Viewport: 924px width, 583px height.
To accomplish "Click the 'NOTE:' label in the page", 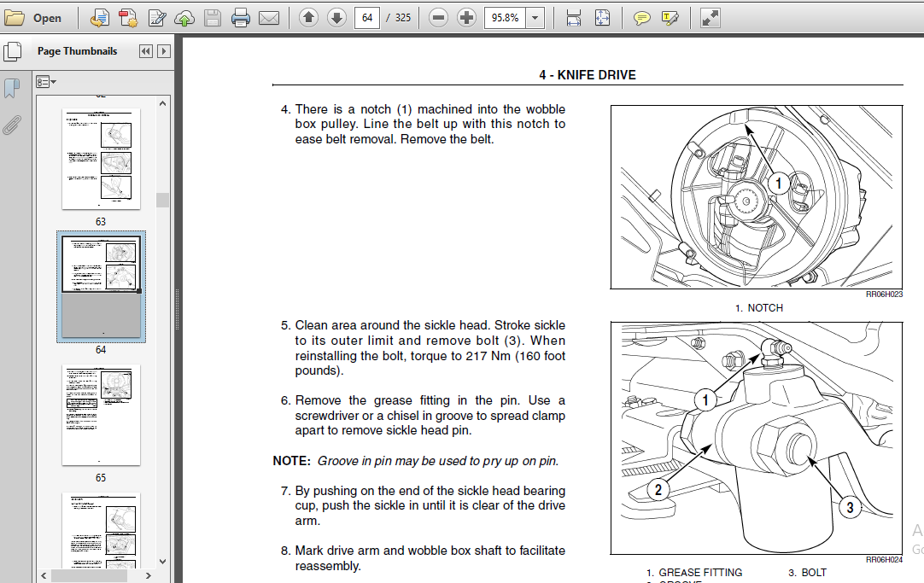I will pos(292,461).
